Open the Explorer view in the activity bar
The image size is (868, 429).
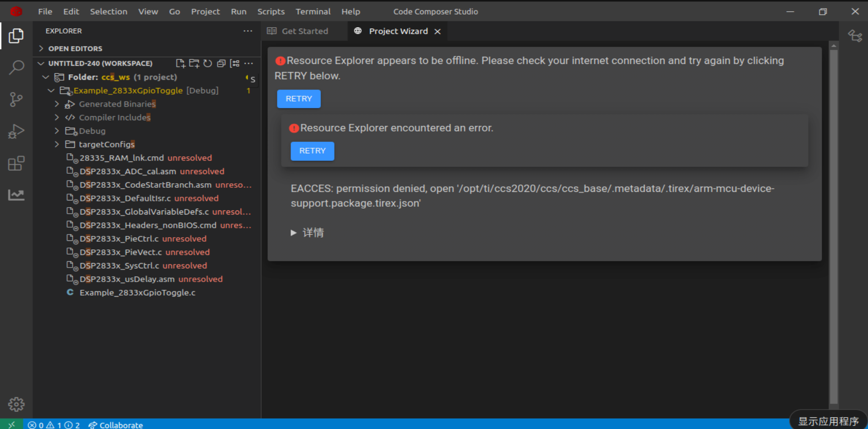16,36
